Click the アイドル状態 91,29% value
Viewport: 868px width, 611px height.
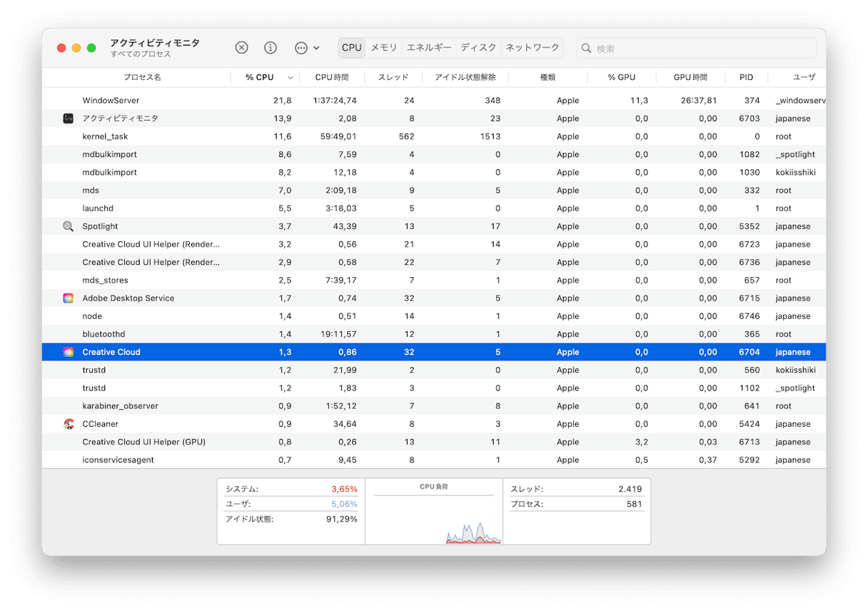click(x=341, y=519)
